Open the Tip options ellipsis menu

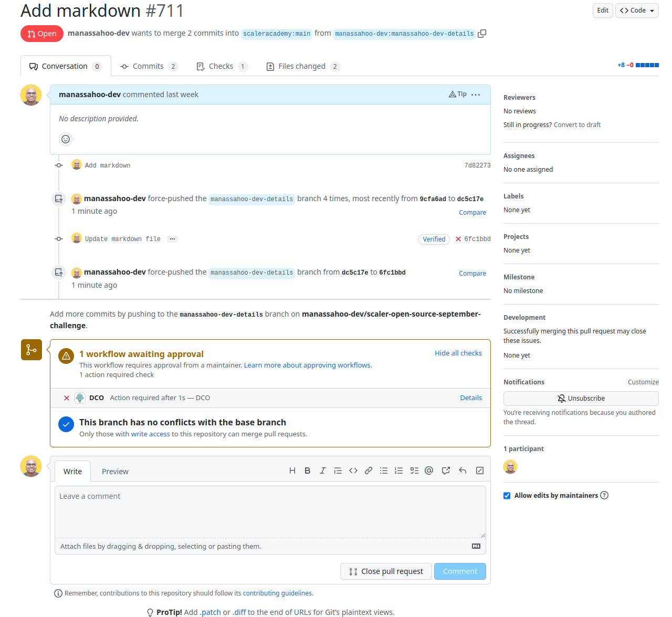pyautogui.click(x=476, y=95)
